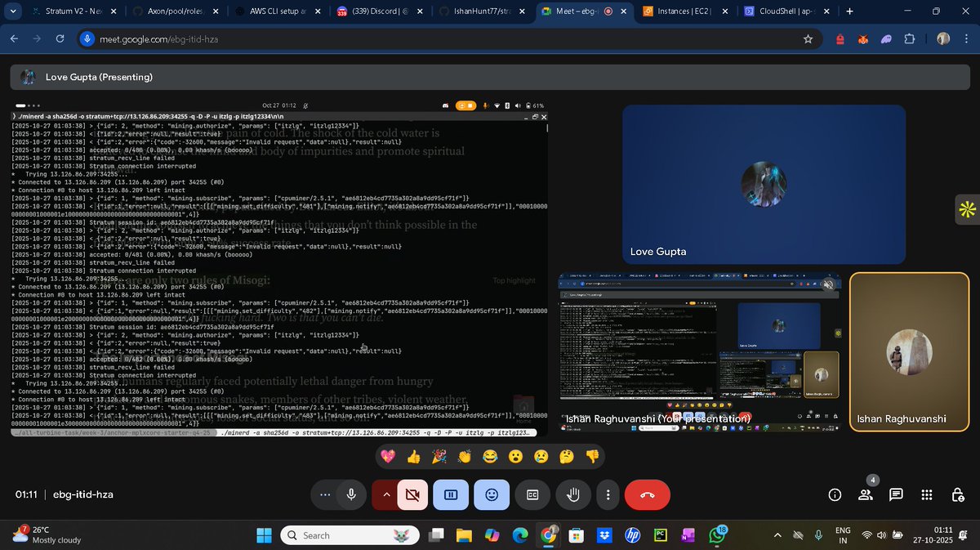Image resolution: width=980 pixels, height=550 pixels.
Task: Open meeting details info icon
Action: coord(835,494)
